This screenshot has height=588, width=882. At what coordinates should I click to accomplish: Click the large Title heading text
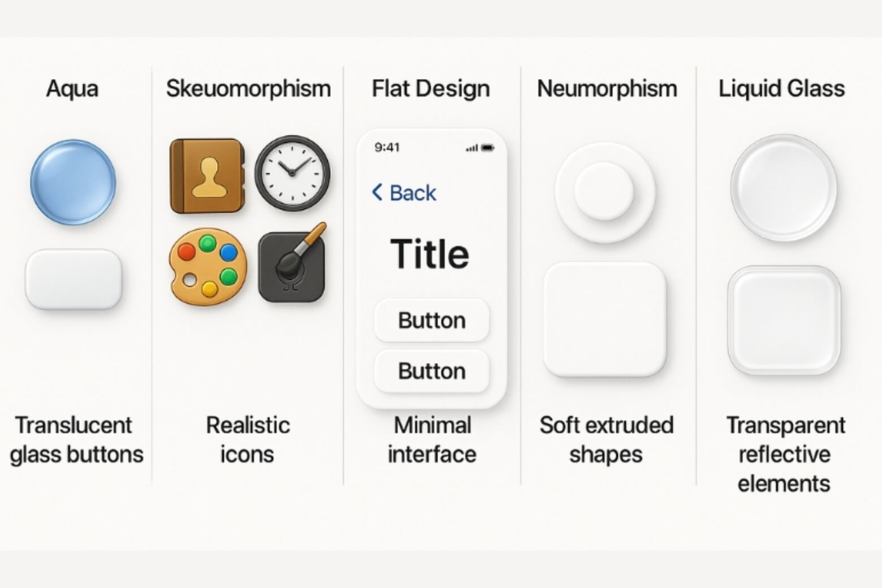[x=430, y=254]
